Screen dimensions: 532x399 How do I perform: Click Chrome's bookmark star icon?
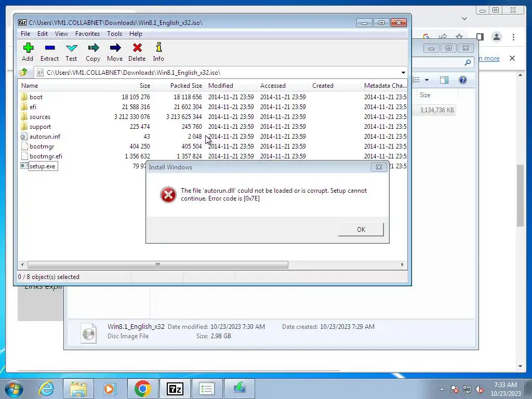coord(459,37)
